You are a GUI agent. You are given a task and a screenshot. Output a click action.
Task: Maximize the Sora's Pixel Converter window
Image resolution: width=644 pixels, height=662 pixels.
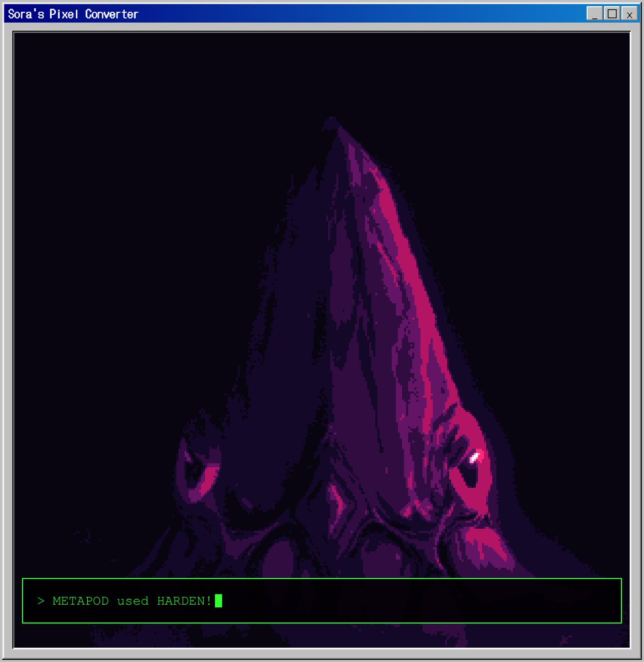612,14
